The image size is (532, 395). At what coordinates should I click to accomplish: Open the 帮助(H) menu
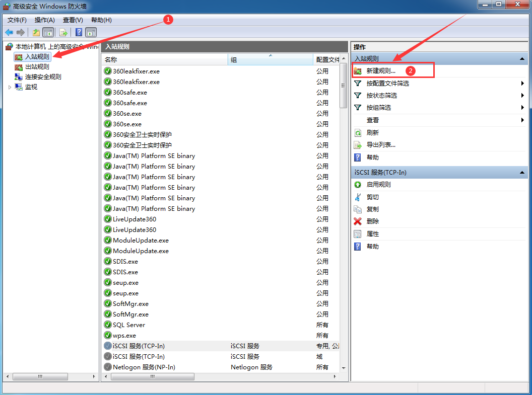101,20
